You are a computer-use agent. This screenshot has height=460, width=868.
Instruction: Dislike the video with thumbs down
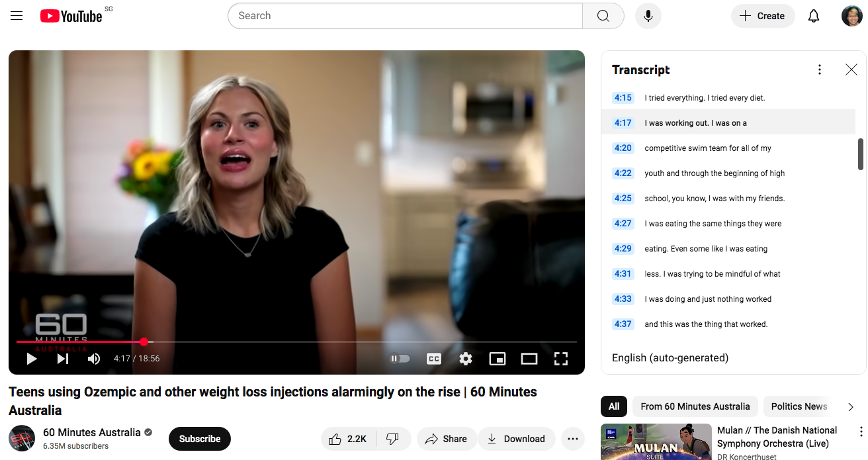(393, 439)
